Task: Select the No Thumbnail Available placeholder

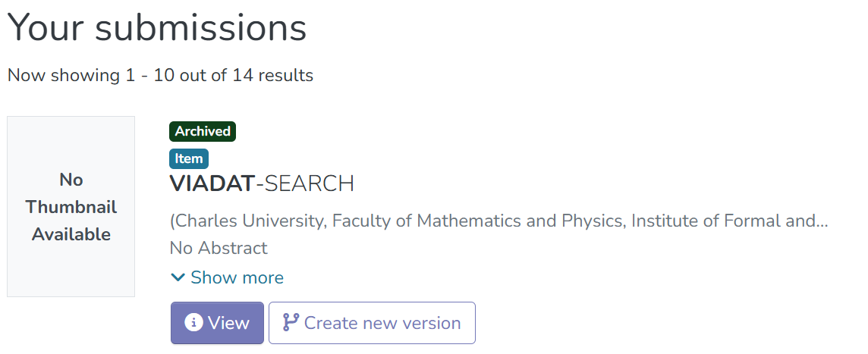Action: (x=71, y=206)
